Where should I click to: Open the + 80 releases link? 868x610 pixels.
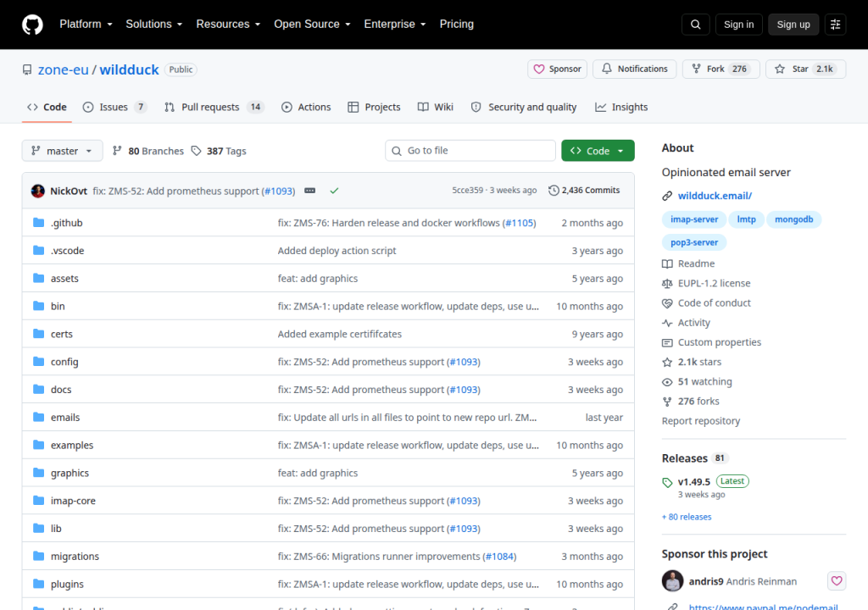point(687,517)
